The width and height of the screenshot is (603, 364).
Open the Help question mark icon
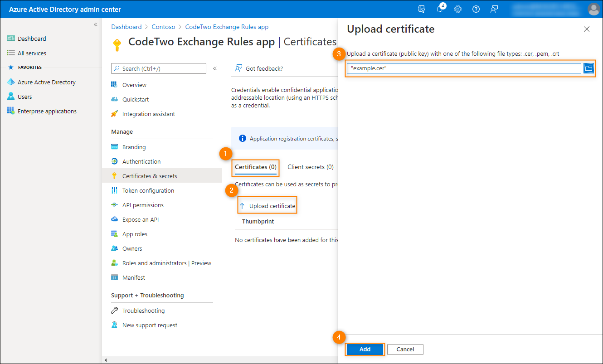click(476, 9)
